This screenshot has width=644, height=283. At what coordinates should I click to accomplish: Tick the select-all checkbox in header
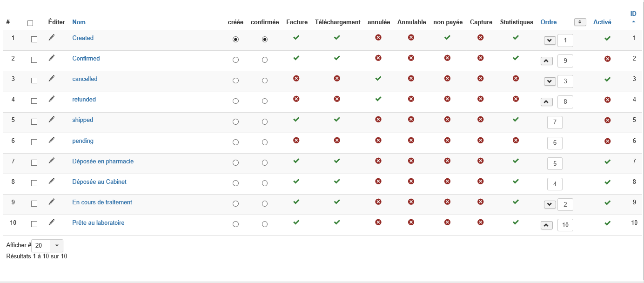[x=30, y=23]
